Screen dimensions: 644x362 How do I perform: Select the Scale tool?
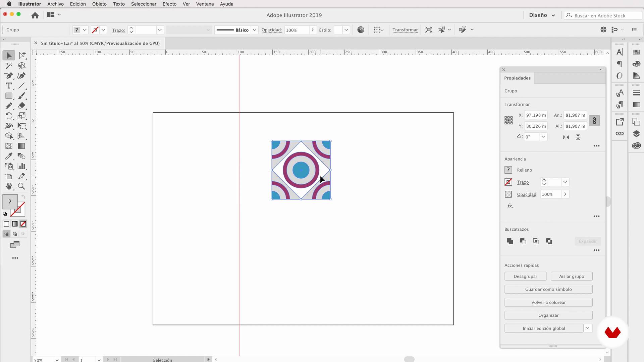[x=22, y=116]
